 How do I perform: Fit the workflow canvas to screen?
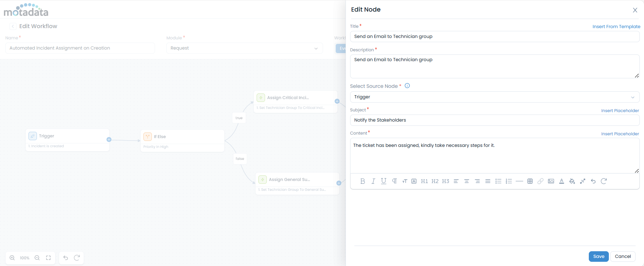[x=49, y=258]
